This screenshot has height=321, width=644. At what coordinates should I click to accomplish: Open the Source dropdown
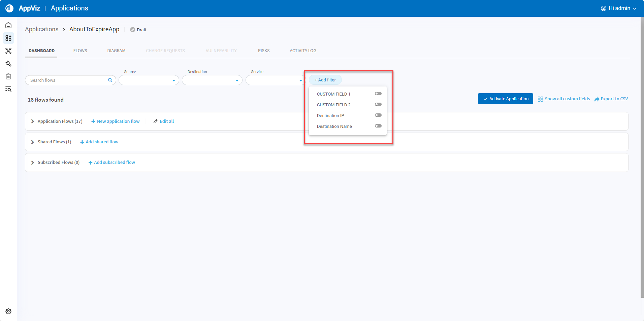[x=149, y=80]
